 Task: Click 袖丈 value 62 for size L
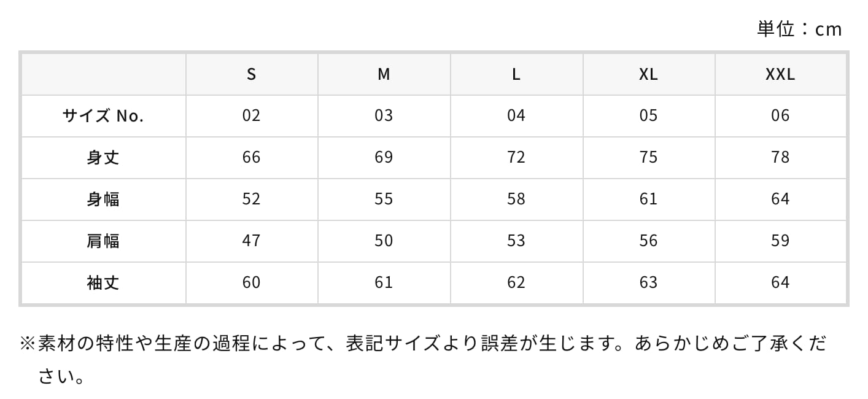pyautogui.click(x=516, y=282)
